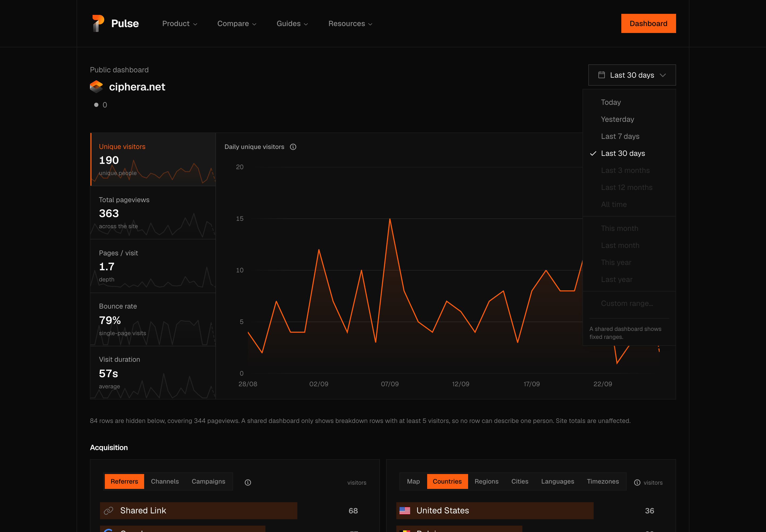Click the live visitors dot indicator
Screen dimensions: 766x532
coord(96,105)
